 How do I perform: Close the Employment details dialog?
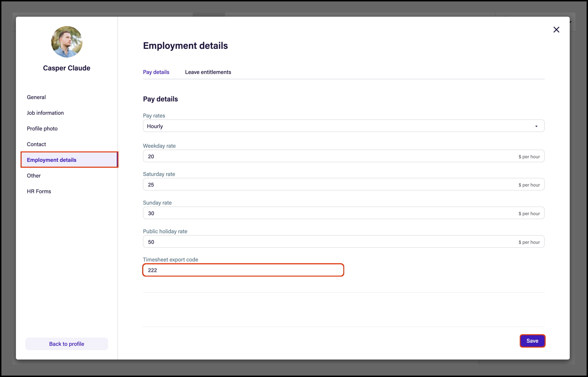tap(556, 30)
